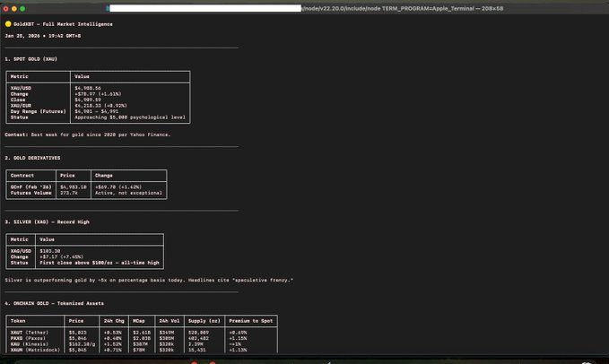Click '3. SILVER (XAG) — Record High' heading
Screen dimensions: 609x364
(x=47, y=222)
